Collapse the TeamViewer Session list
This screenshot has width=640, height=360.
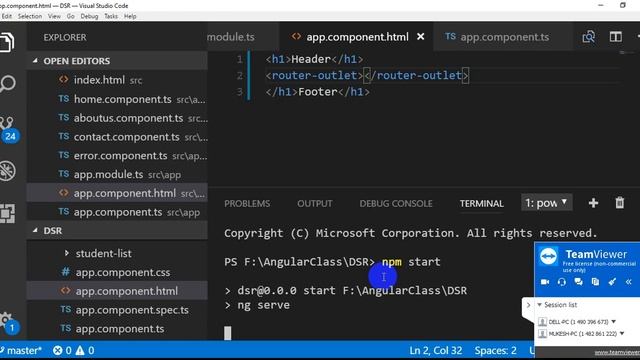click(540, 305)
